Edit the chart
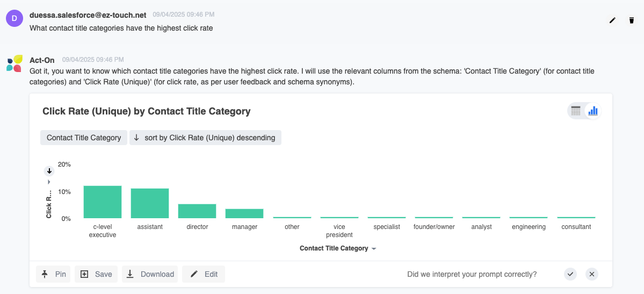Screen dimensions: 644x294 click(204, 274)
